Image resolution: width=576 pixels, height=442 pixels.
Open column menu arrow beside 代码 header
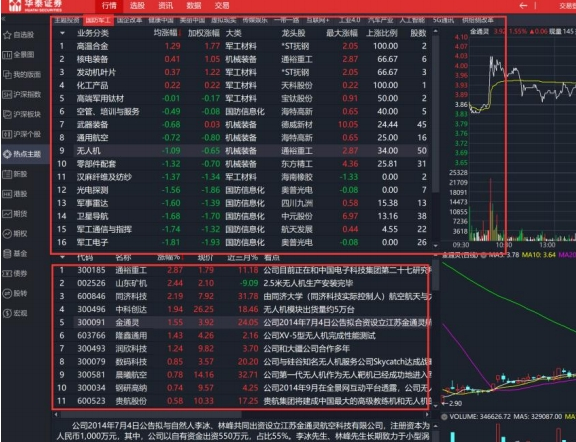pyautogui.click(x=62, y=257)
